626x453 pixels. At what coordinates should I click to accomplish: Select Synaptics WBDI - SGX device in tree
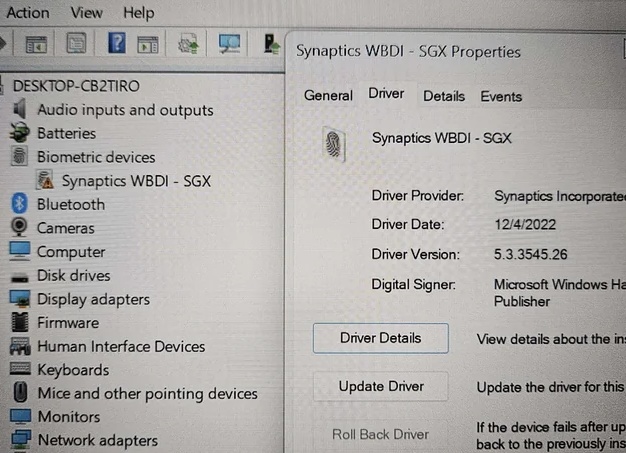coord(136,181)
